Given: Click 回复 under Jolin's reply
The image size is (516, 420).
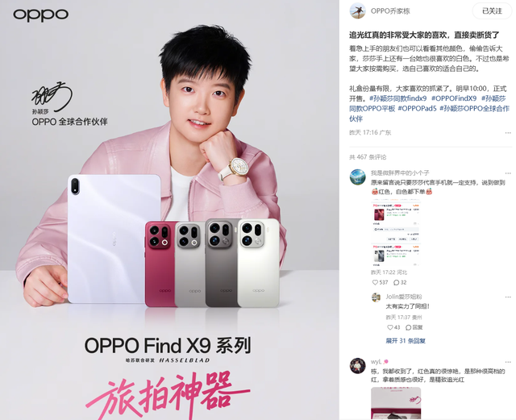Looking at the screenshot, I should coord(414,327).
